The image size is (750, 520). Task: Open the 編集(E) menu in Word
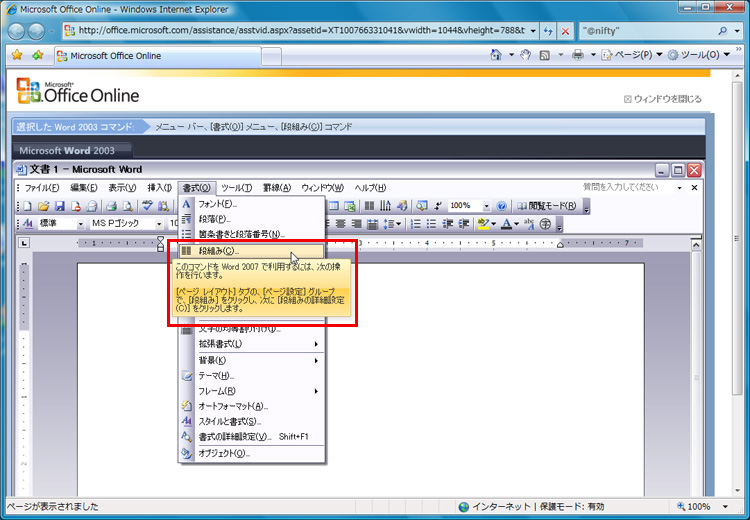pyautogui.click(x=84, y=188)
